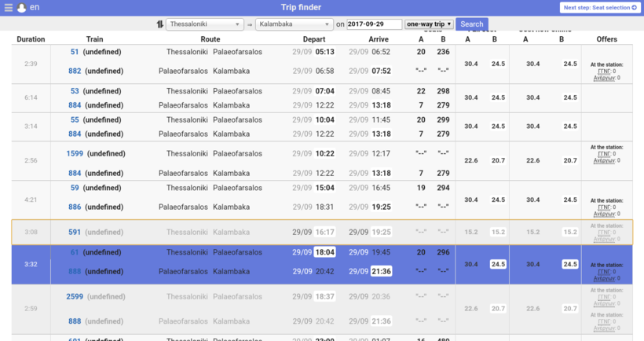Swap origin and destination stations icon
644x341 pixels.
click(159, 24)
